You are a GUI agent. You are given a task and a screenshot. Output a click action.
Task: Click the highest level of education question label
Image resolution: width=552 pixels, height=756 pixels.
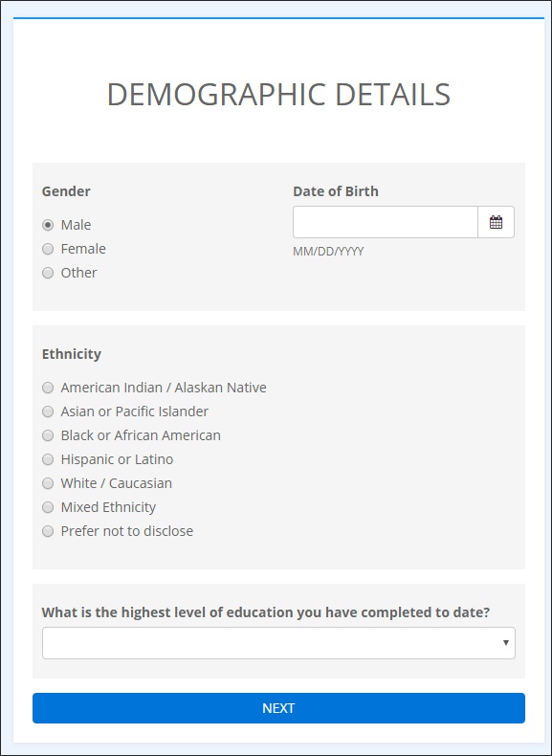(266, 612)
